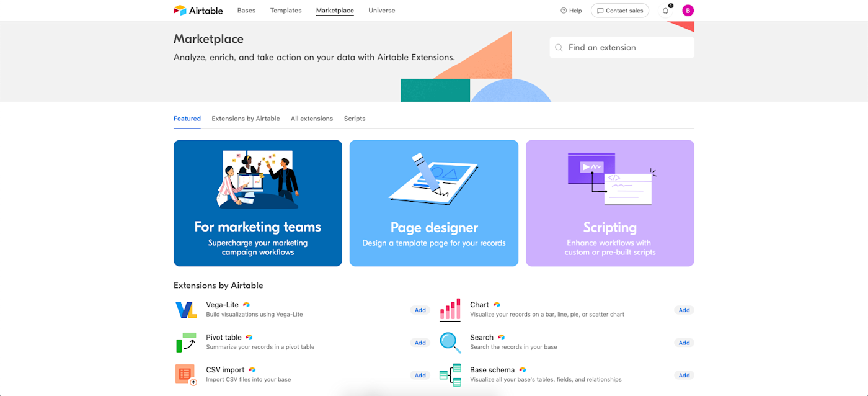This screenshot has width=868, height=396.
Task: Click the Base schema extension icon
Action: coord(450,375)
